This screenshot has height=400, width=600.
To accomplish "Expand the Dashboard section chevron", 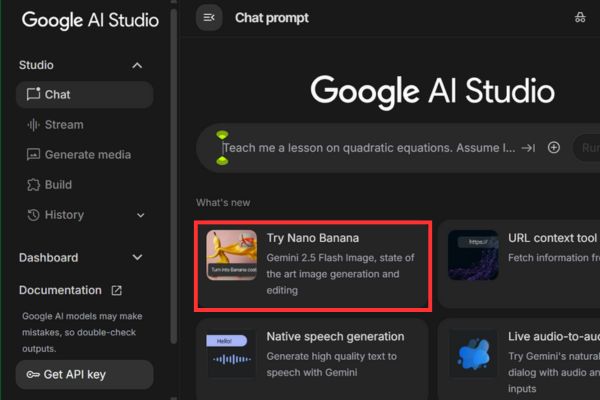I will point(137,257).
